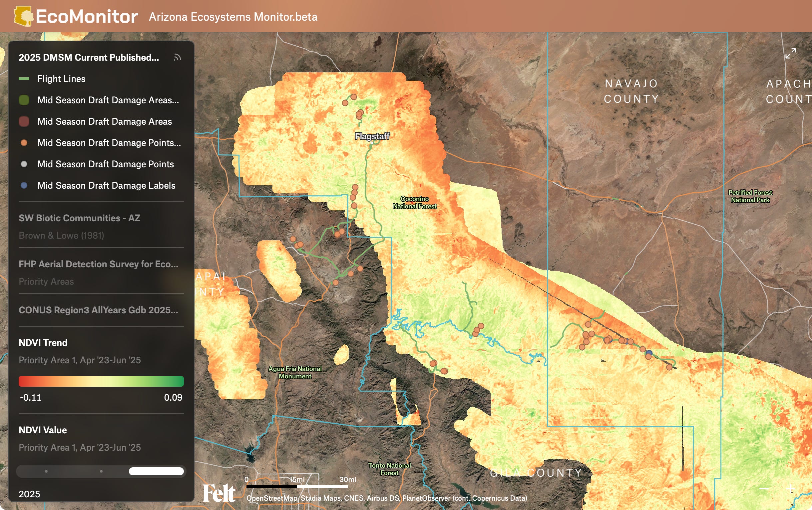The width and height of the screenshot is (812, 510).
Task: Show the CONUS Region3 AllYears Gdb 2025 layer
Action: (x=98, y=310)
